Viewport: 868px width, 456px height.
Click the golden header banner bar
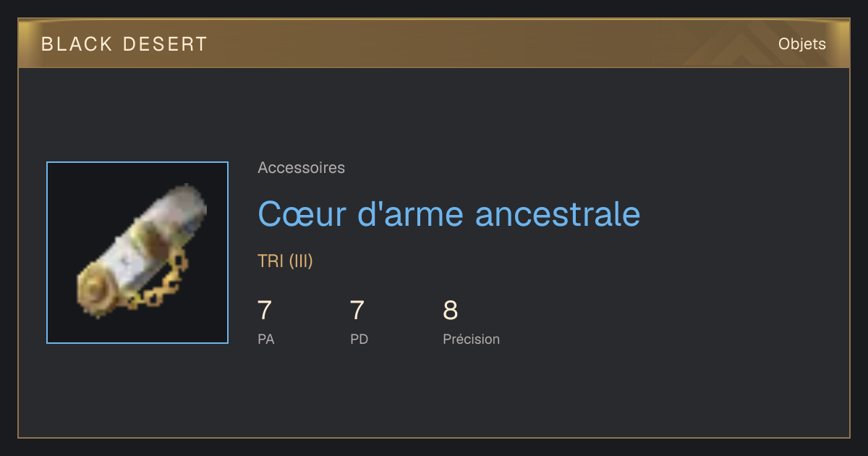[434, 43]
